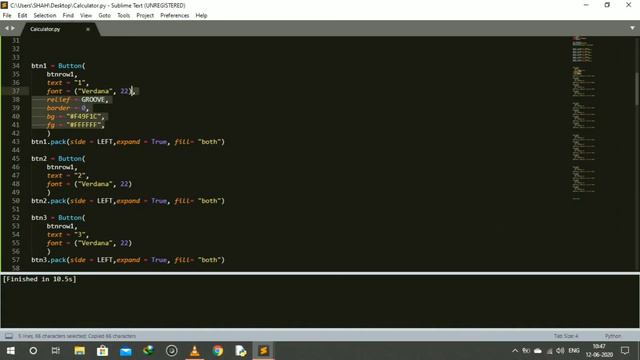Click the Finished in 10.5s output text
The height and width of the screenshot is (360, 640).
(40, 279)
